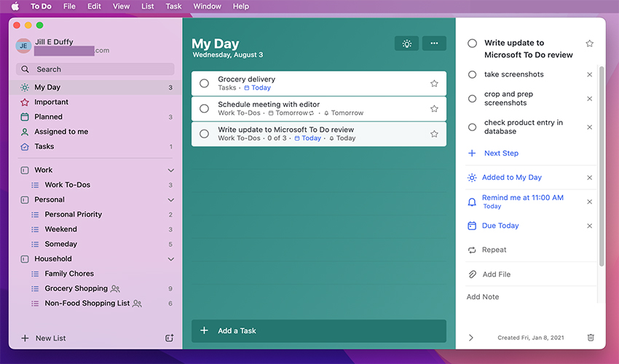Click the new group icon beside New List
The image size is (619, 364).
[x=169, y=339]
